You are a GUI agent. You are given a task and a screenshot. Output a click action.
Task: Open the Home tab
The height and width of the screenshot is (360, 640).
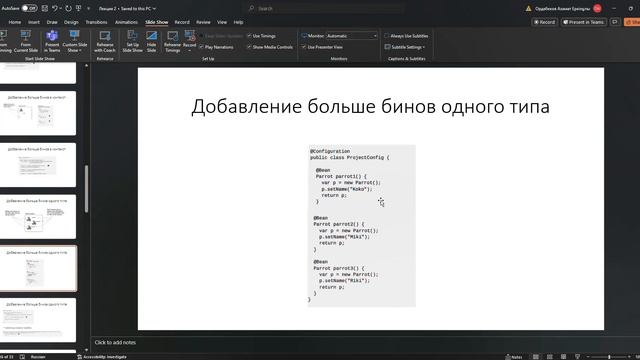tap(15, 22)
